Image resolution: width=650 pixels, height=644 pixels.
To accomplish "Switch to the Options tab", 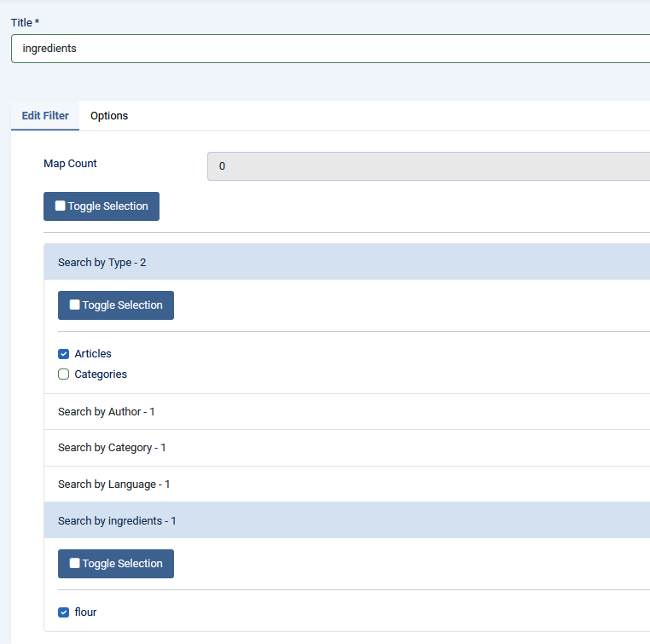I will tap(109, 116).
